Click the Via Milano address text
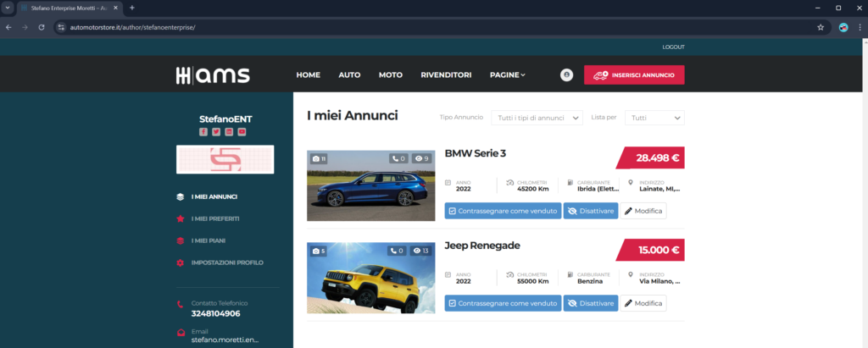Viewport: 868px width, 348px height. click(659, 281)
